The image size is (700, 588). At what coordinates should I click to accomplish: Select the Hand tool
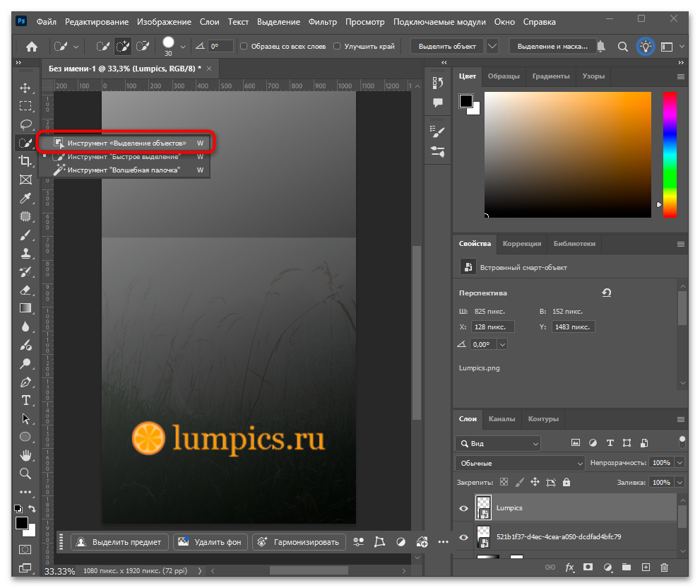coord(25,455)
